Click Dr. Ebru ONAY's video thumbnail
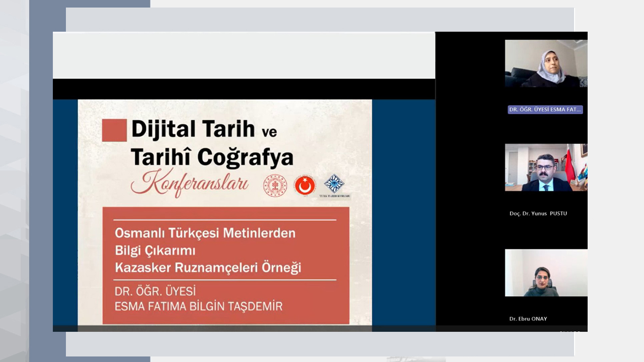Viewport: 644px width, 362px height. [546, 273]
